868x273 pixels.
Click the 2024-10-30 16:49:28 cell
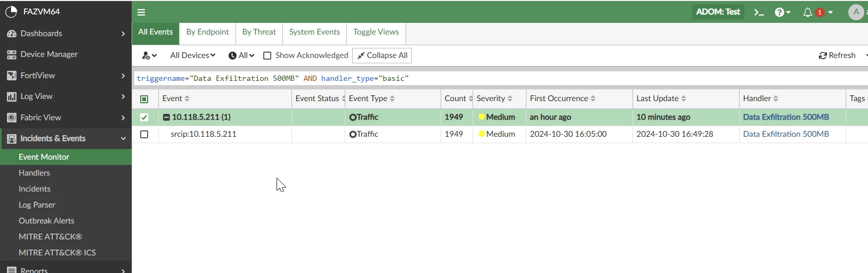675,134
